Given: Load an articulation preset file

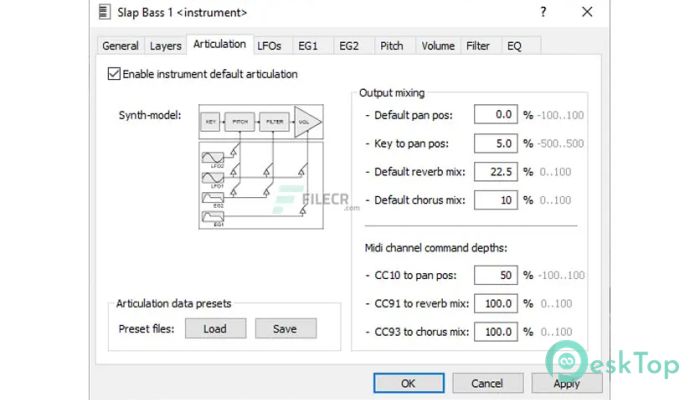Looking at the screenshot, I should (x=215, y=329).
